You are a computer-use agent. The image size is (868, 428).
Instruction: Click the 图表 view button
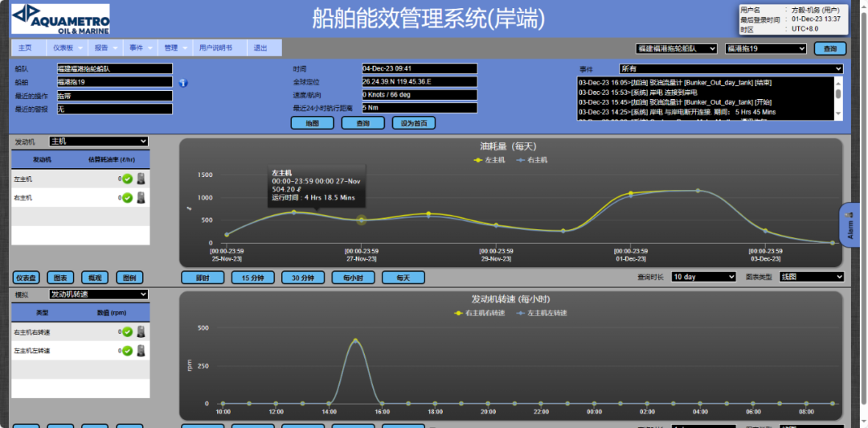(60, 278)
